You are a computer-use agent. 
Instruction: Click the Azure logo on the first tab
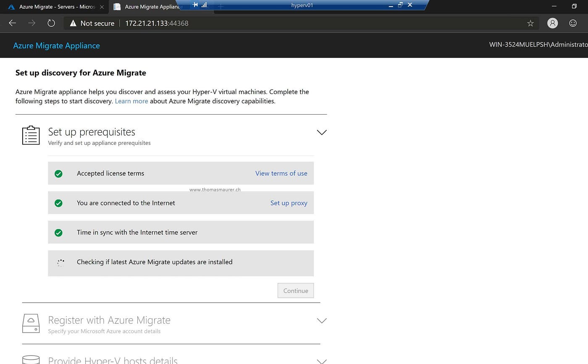pos(11,7)
